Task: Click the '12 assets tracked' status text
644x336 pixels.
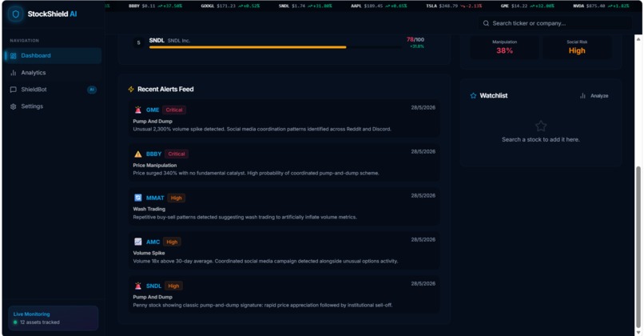Action: [x=40, y=322]
